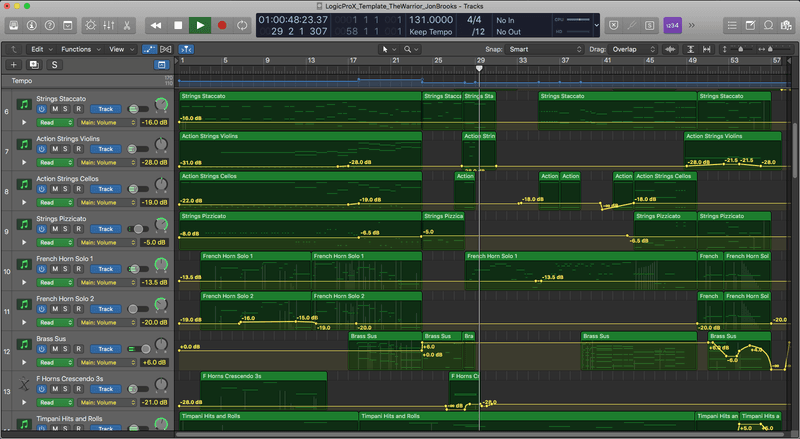Toggle the purple 1234 Count-in button
This screenshot has width=800, height=439.
(x=672, y=25)
